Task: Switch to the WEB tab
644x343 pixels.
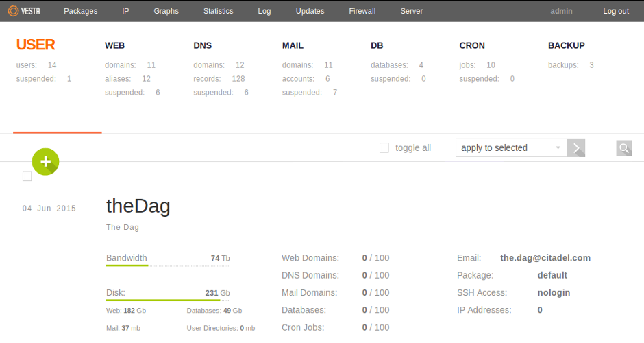Action: click(114, 46)
